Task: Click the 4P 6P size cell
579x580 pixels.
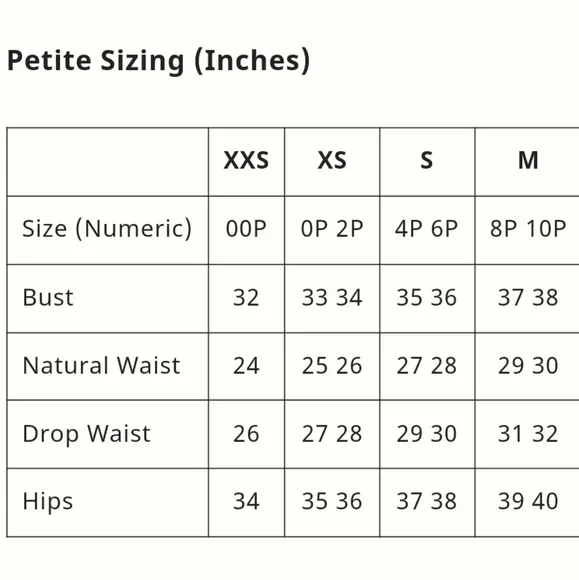Action: tap(427, 229)
